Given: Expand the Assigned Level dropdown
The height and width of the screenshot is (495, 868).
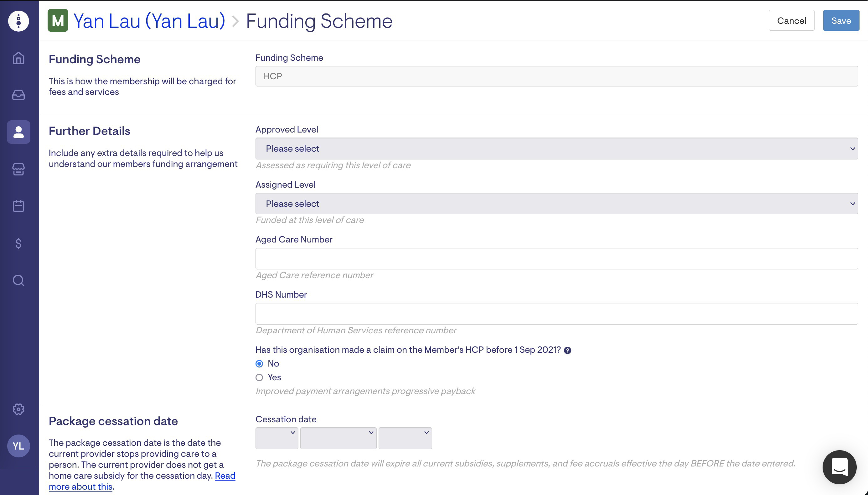Looking at the screenshot, I should click(556, 204).
